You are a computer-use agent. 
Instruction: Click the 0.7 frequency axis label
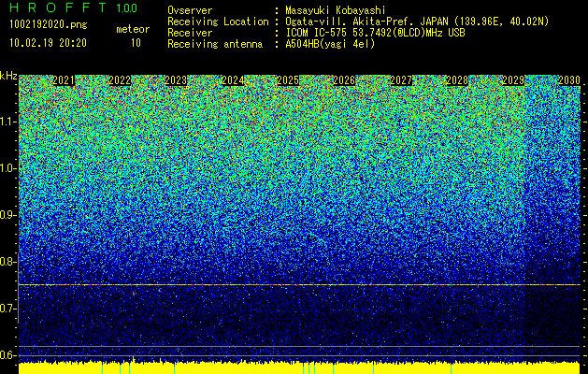point(8,309)
